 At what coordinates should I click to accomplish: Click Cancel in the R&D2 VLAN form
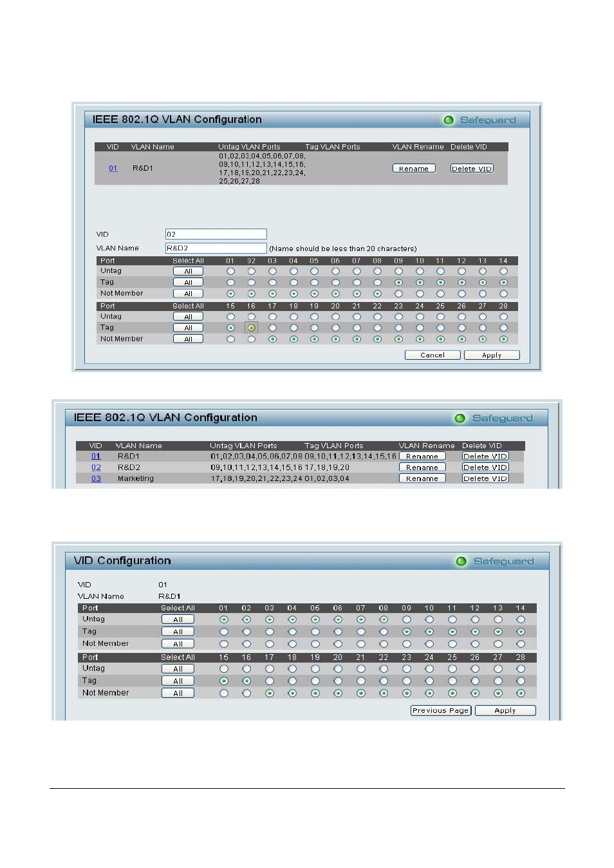(x=433, y=355)
